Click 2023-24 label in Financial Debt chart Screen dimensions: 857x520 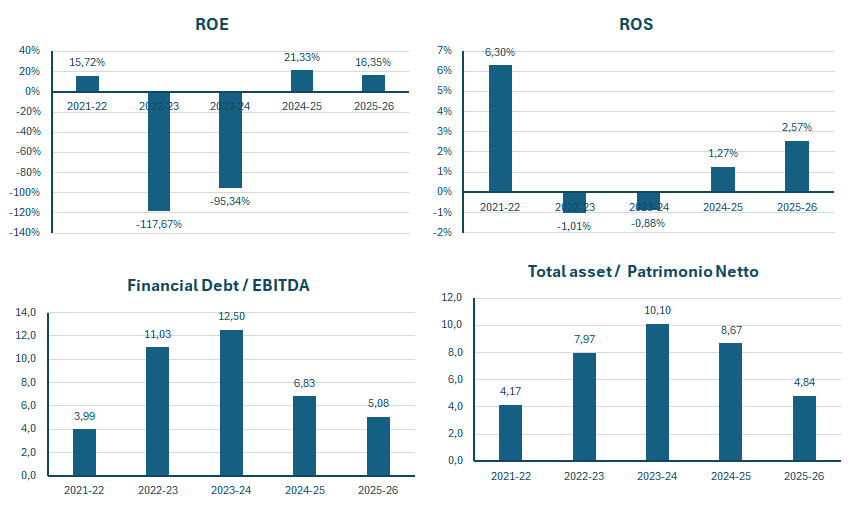(x=231, y=490)
